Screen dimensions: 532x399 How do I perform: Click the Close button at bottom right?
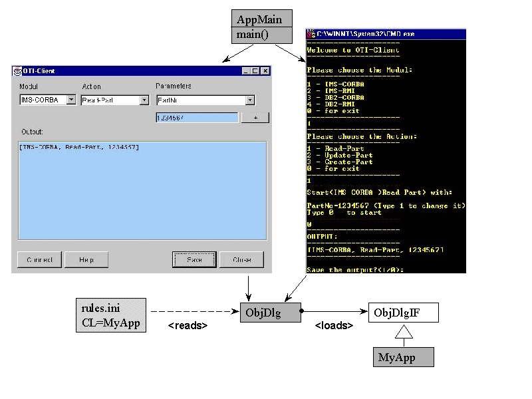pyautogui.click(x=241, y=259)
